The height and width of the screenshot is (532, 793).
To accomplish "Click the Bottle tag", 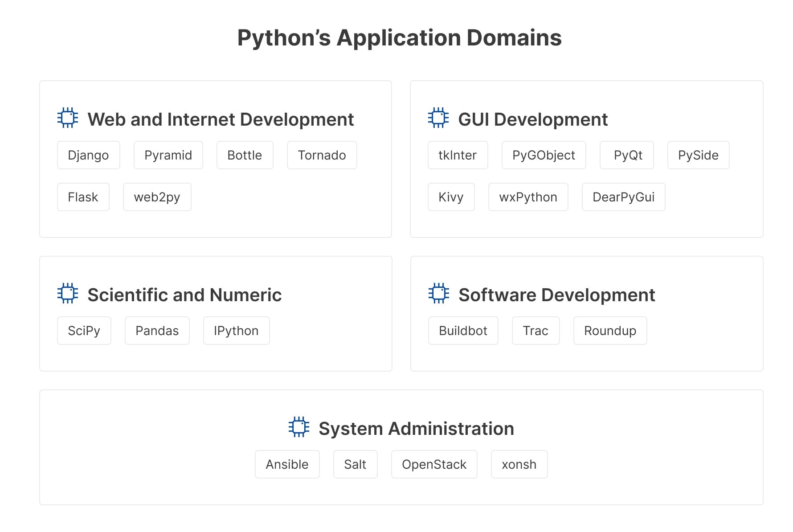I will pyautogui.click(x=245, y=155).
